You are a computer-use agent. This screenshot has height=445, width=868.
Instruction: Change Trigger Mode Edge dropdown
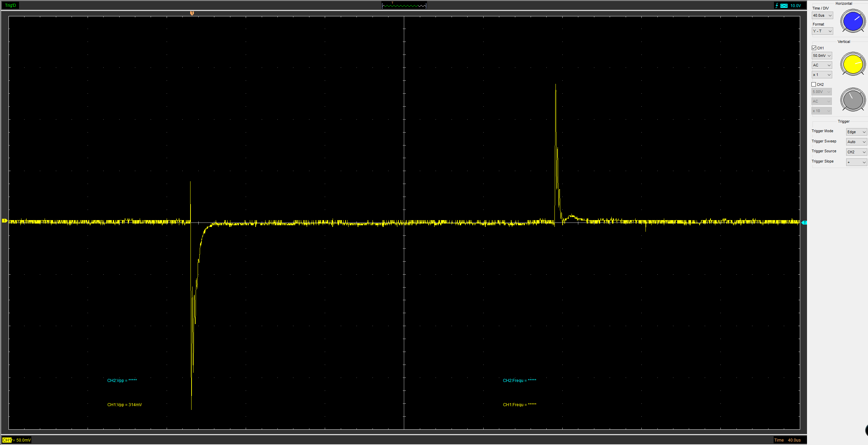tap(856, 132)
